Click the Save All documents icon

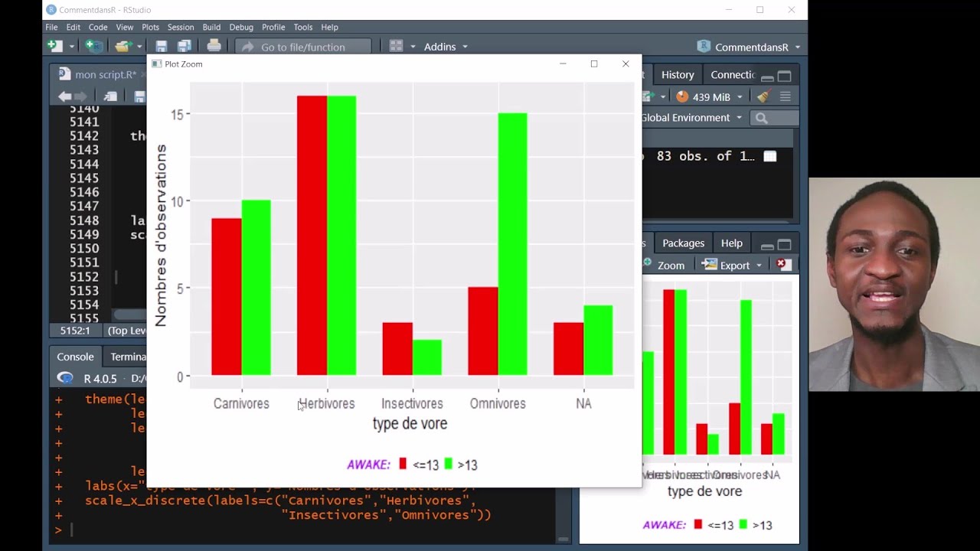185,47
